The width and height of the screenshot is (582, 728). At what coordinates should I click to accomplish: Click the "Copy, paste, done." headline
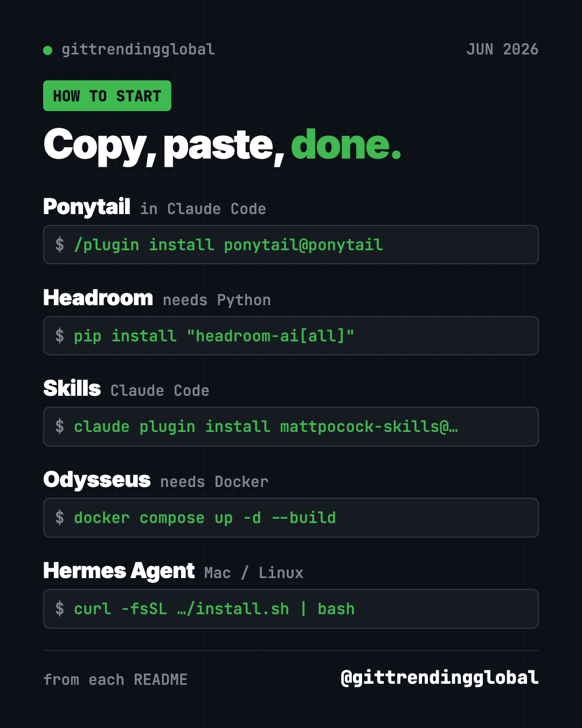tap(223, 146)
